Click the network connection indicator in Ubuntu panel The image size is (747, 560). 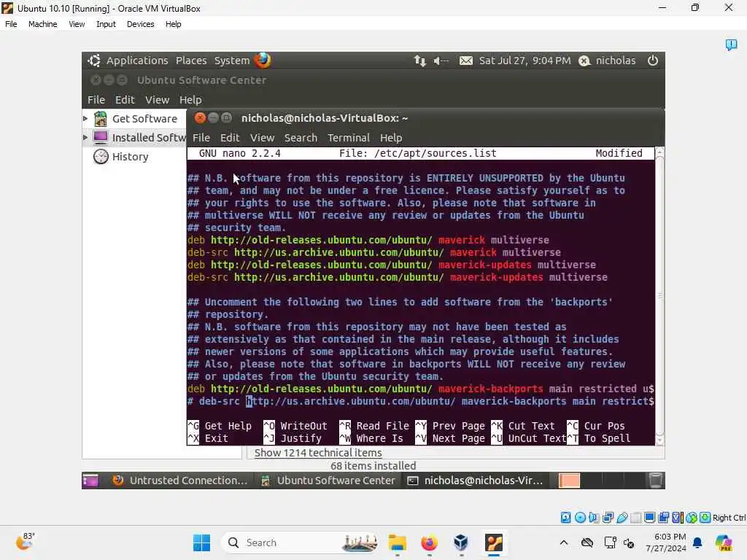pos(419,61)
